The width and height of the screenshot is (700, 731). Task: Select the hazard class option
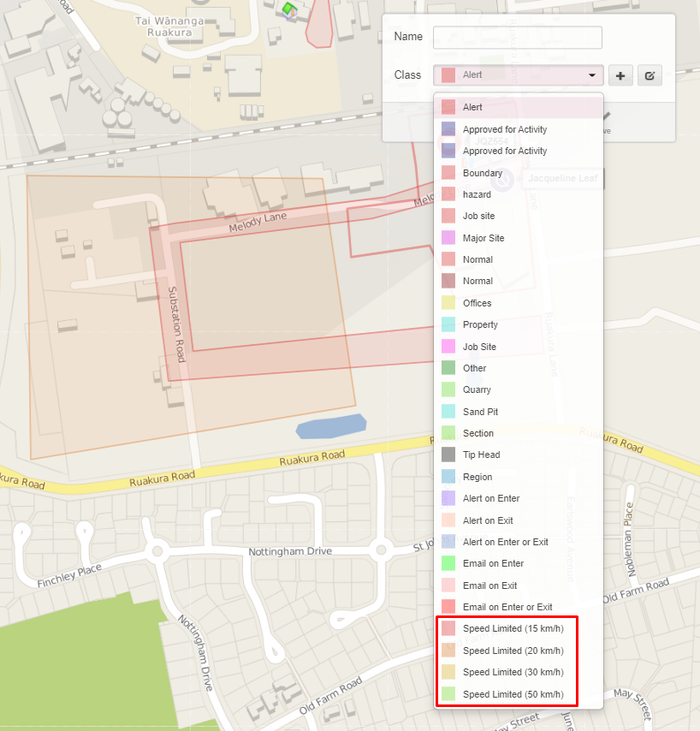tap(519, 194)
